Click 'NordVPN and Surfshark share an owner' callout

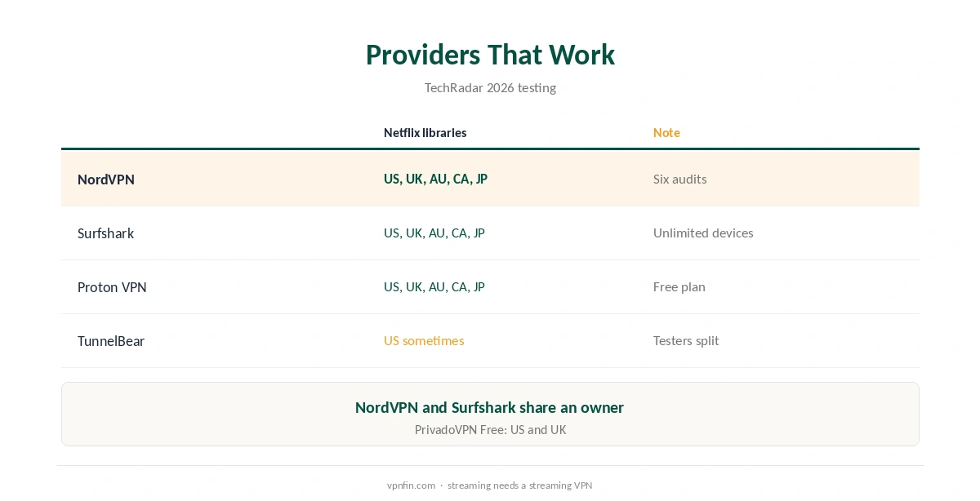tap(490, 407)
